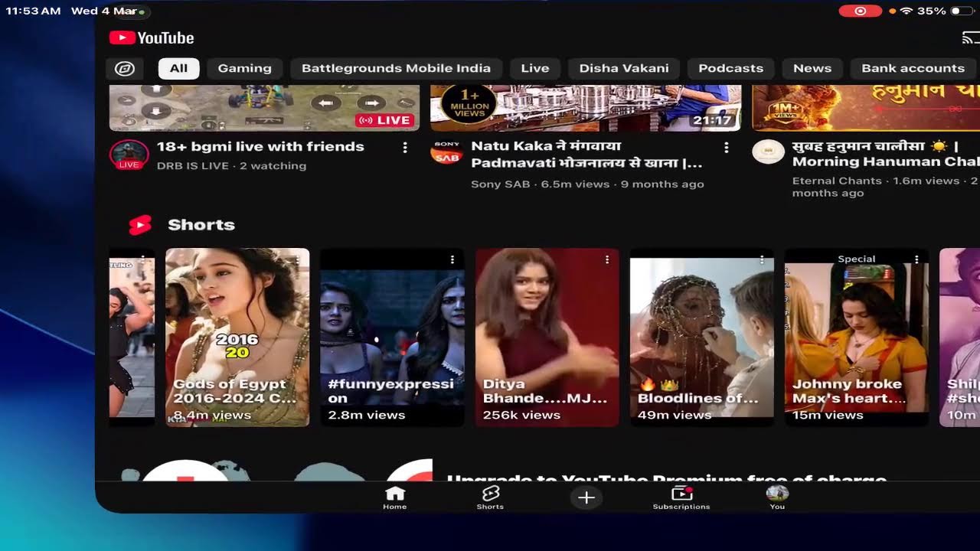Click "Sony SAB · 6.5m views · 9 months ago"

click(587, 184)
